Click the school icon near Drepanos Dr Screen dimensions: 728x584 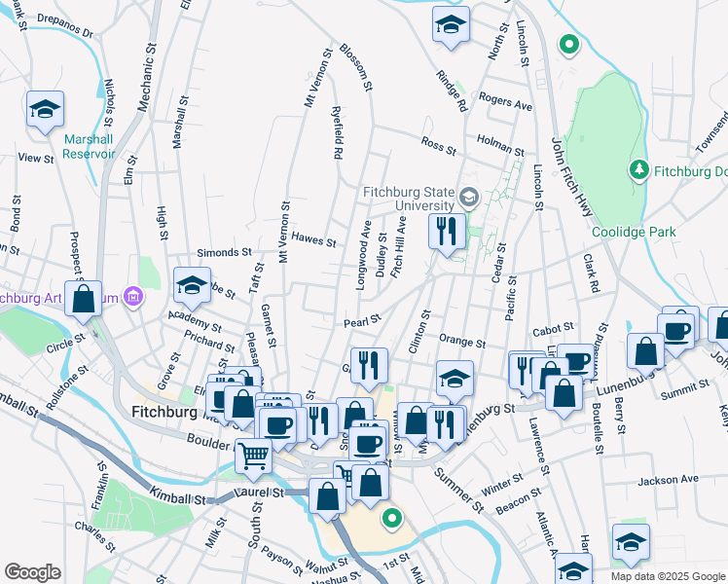[451, 26]
